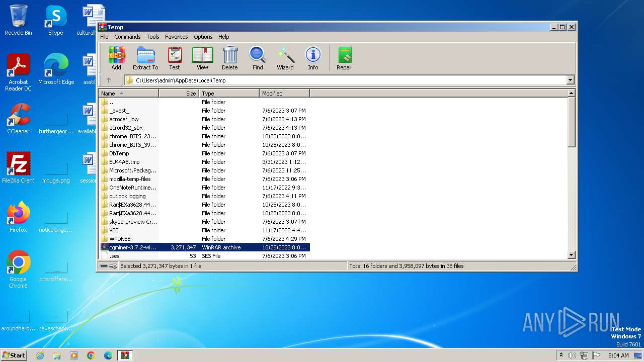Open FileZilla Client desktop shortcut
The width and height of the screenshot is (644, 362).
[18, 167]
